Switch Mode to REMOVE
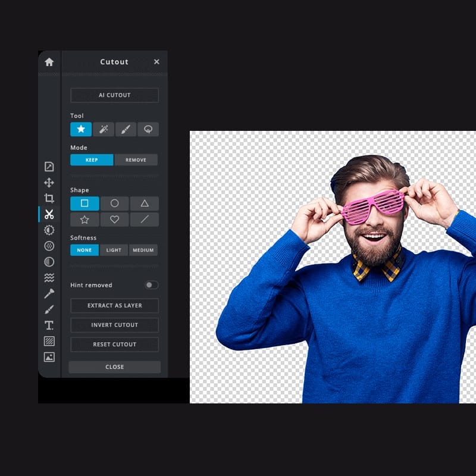This screenshot has height=476, width=476. pos(136,160)
